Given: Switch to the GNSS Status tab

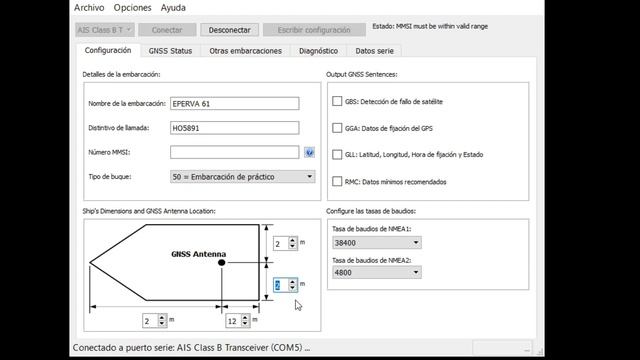Looking at the screenshot, I should [x=170, y=51].
